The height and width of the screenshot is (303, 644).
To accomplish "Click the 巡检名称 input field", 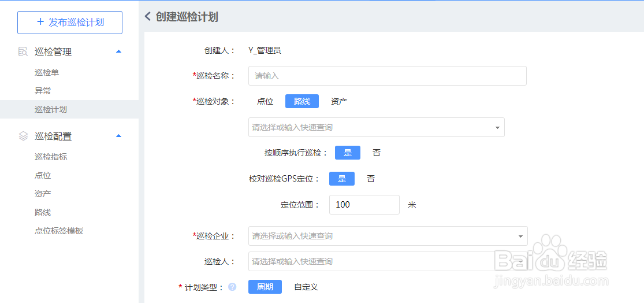I will 387,76.
